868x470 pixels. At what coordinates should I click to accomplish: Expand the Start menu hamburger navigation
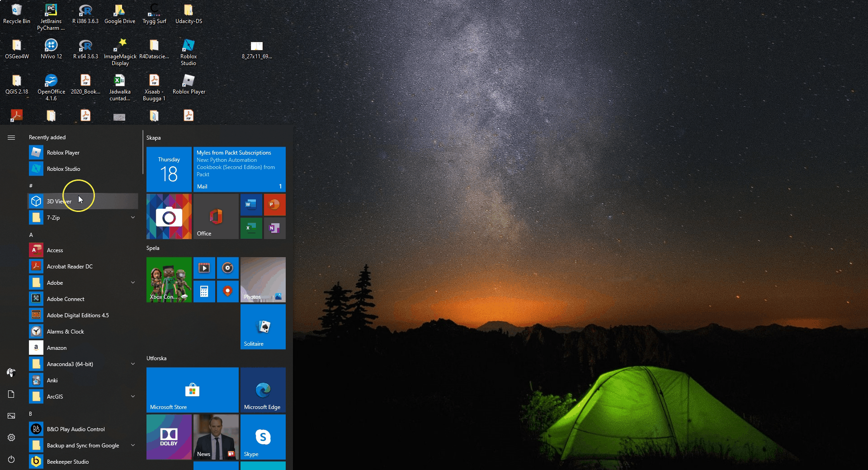[11, 137]
